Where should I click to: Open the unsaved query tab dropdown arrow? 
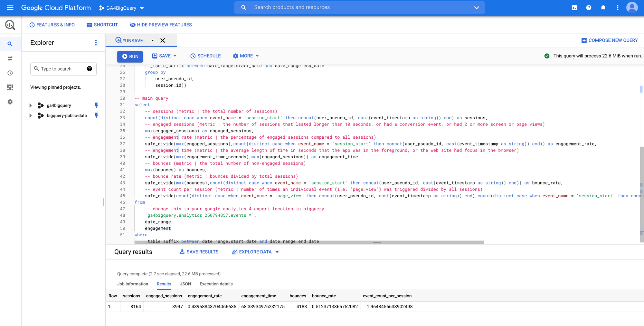153,40
